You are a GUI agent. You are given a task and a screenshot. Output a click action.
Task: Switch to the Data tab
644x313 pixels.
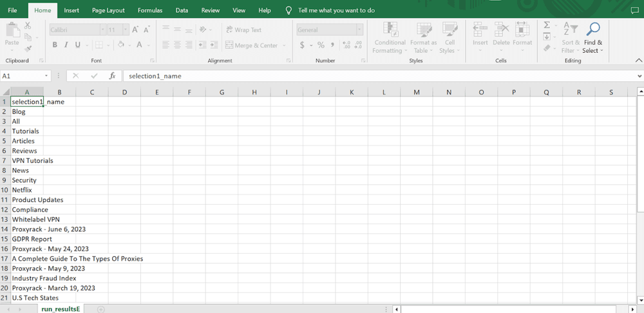coord(182,10)
